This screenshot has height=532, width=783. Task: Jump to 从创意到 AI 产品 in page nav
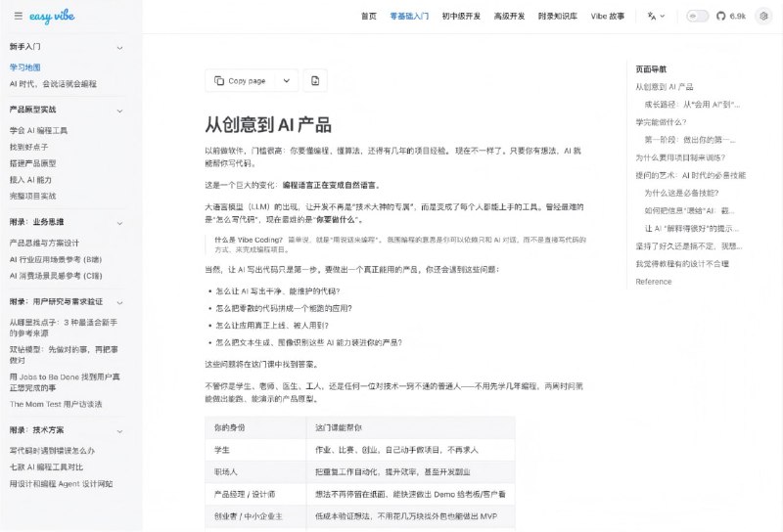point(665,86)
